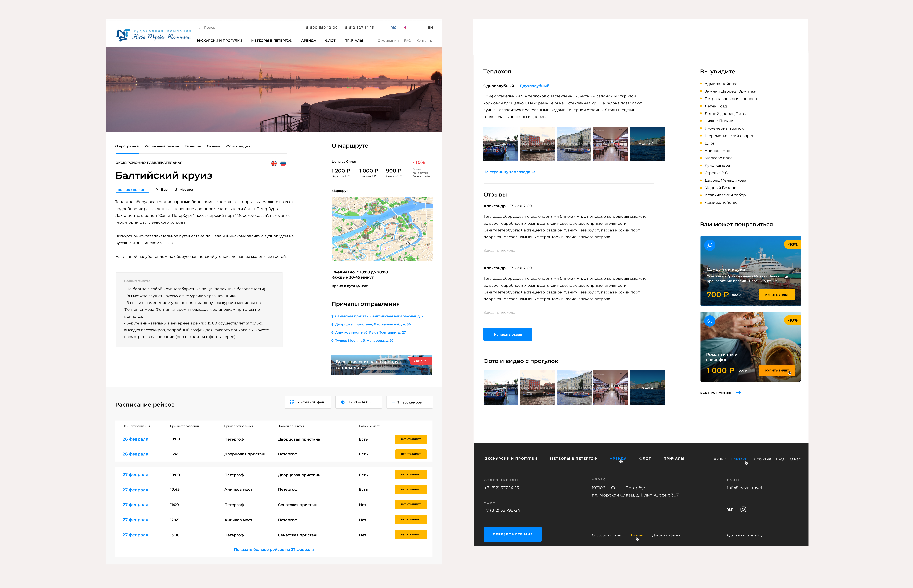This screenshot has width=913, height=588.
Task: Open ЭКСКУРСИИ И ПРОГУЛКИ in top menu
Action: [219, 40]
